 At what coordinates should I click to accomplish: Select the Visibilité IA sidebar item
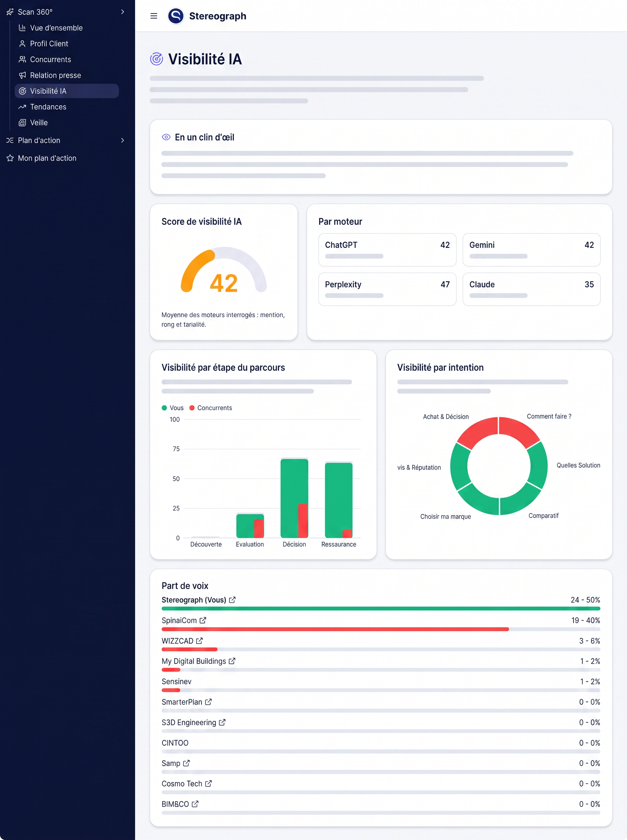[x=67, y=91]
